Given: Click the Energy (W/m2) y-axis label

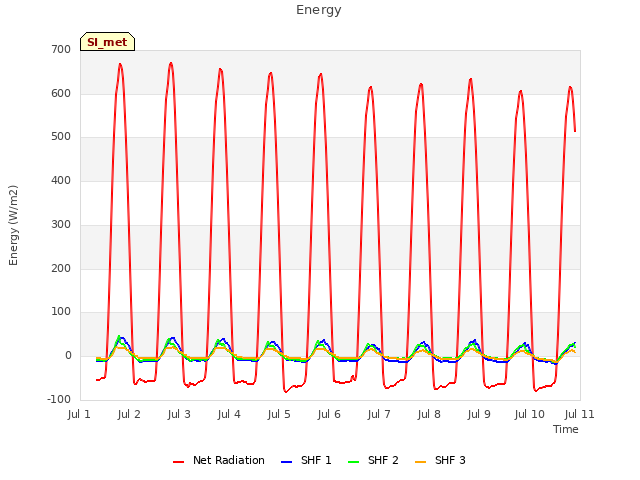Looking at the screenshot, I should [13, 225].
